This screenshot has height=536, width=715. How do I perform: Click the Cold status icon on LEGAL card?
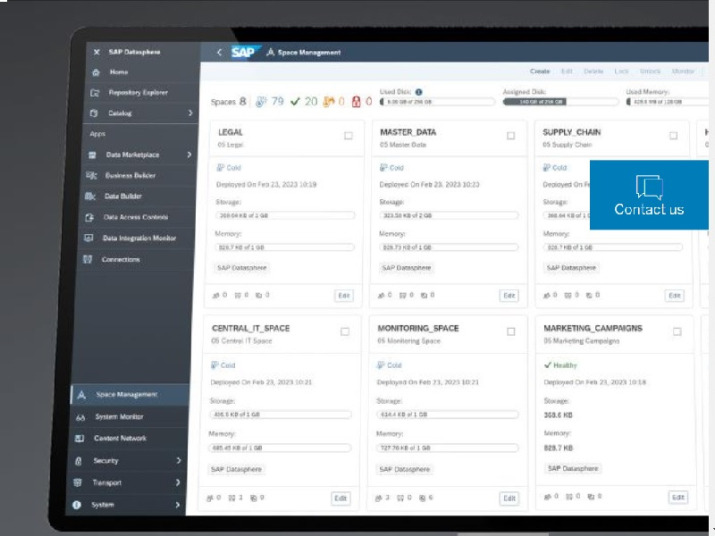(x=220, y=167)
